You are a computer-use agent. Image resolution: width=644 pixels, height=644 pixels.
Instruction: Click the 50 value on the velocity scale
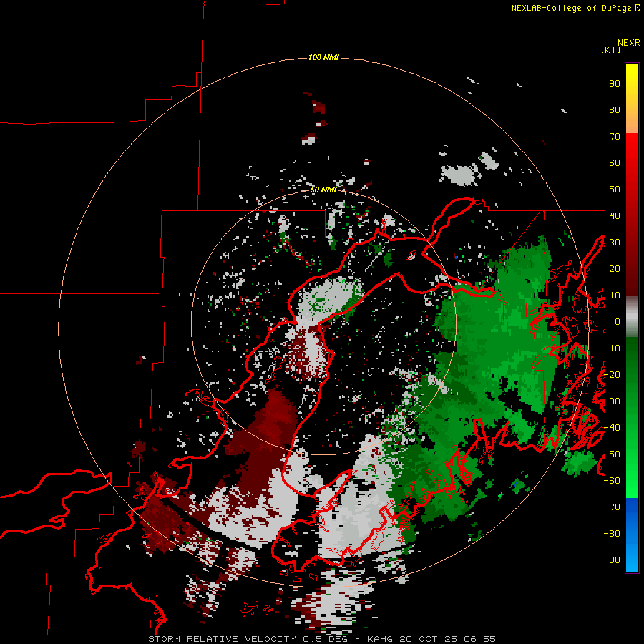coord(615,190)
